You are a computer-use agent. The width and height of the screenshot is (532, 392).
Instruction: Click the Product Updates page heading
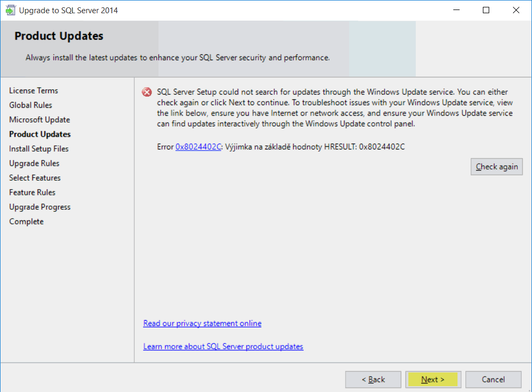[x=59, y=36]
